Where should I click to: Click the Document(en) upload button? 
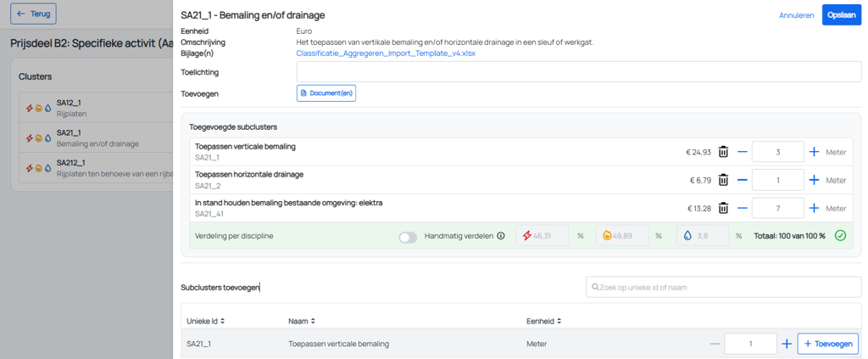(x=326, y=93)
